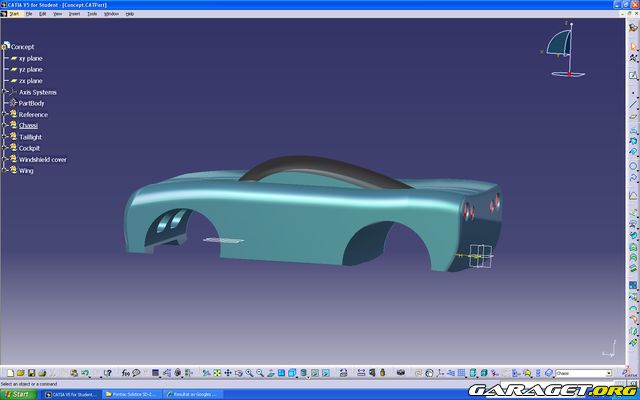Select the Pan view tool
Image resolution: width=640 pixels, height=400 pixels.
[226, 374]
